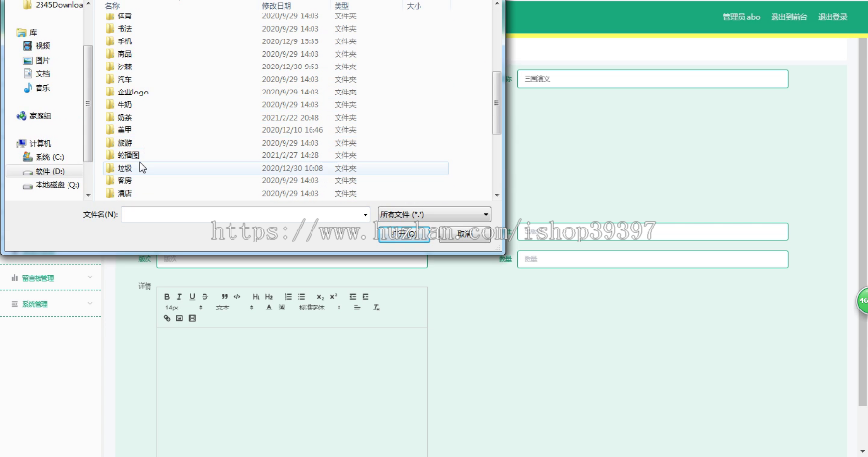This screenshot has height=457, width=868.
Task: Click the 管理员 abo account label
Action: point(742,17)
